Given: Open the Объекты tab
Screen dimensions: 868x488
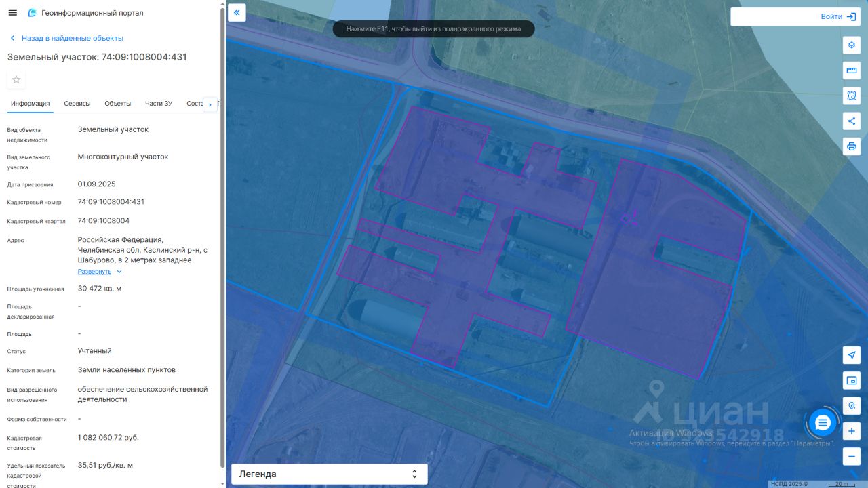Looking at the screenshot, I should 118,104.
